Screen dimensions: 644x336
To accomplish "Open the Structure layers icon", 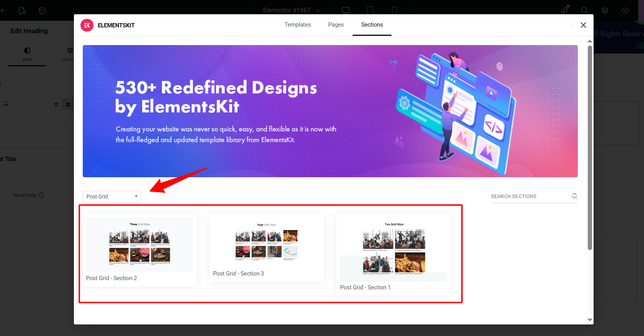I will click(605, 10).
